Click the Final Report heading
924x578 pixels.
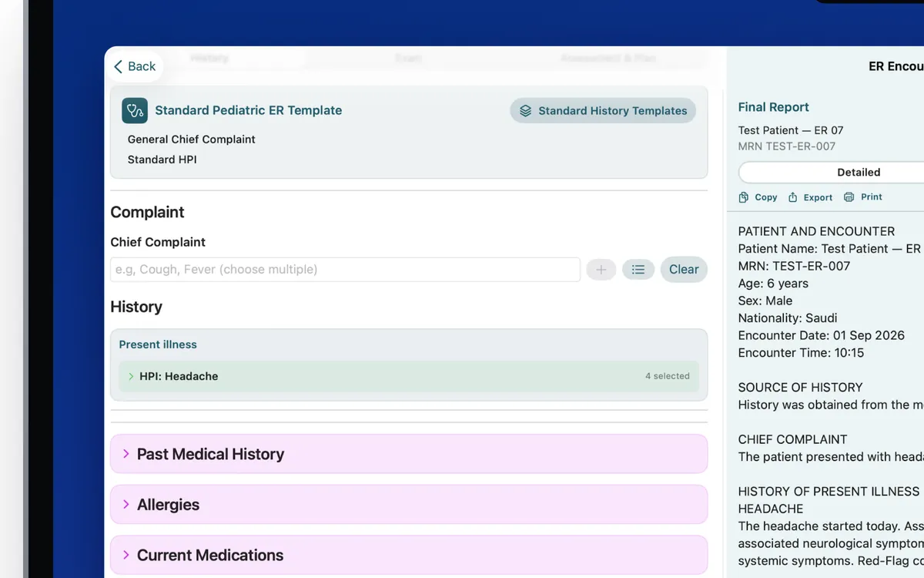(x=773, y=107)
